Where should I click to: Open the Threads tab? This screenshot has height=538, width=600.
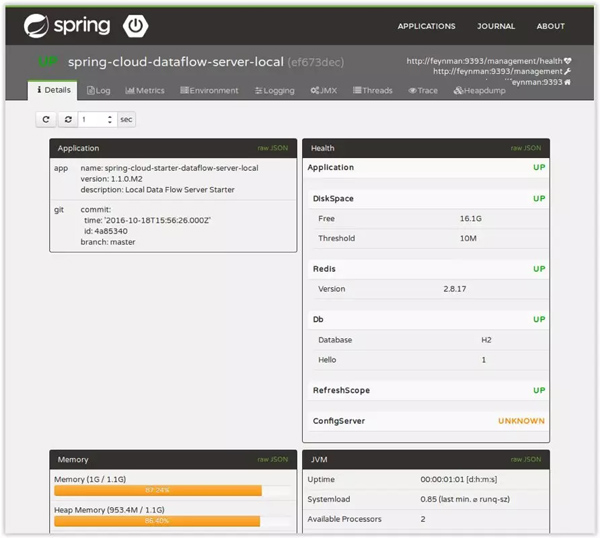tap(372, 90)
